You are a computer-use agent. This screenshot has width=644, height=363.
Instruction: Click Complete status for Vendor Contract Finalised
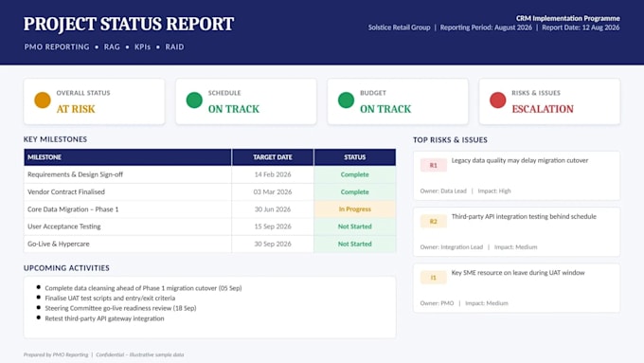pyautogui.click(x=355, y=192)
